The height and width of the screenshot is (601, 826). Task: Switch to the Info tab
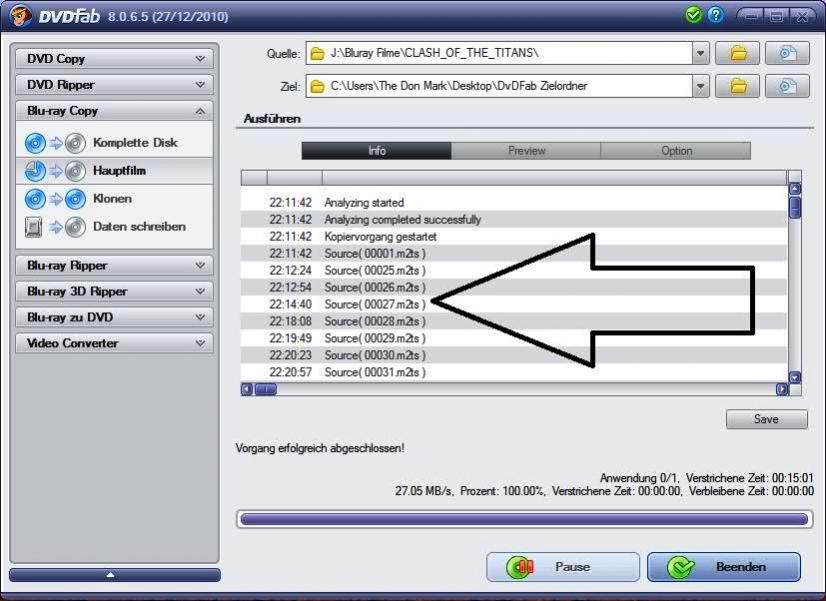coord(377,151)
